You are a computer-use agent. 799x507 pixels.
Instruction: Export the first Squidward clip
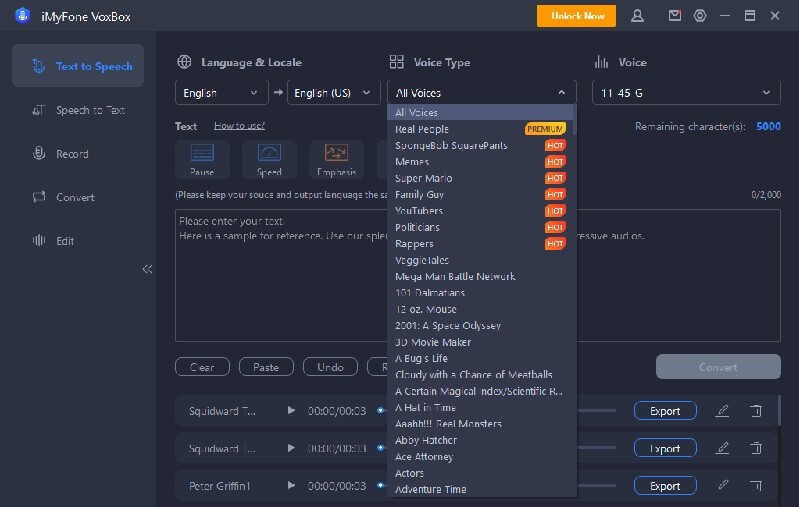pos(665,411)
